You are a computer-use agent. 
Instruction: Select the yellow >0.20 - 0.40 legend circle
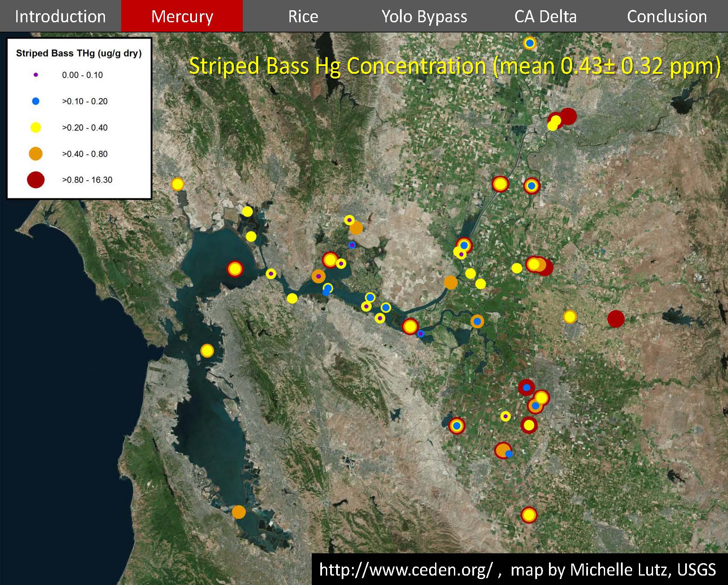(x=36, y=127)
